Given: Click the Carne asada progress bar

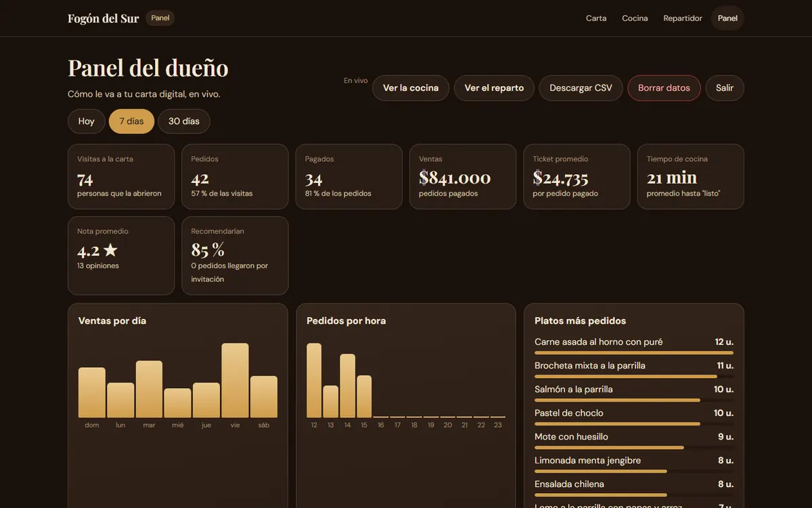Looking at the screenshot, I should (x=634, y=353).
